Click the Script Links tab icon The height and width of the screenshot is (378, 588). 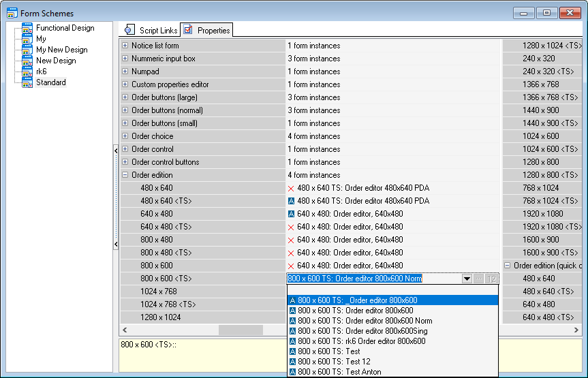129,29
